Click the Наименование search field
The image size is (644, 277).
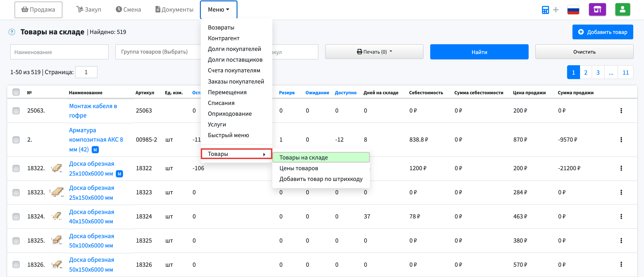(59, 52)
